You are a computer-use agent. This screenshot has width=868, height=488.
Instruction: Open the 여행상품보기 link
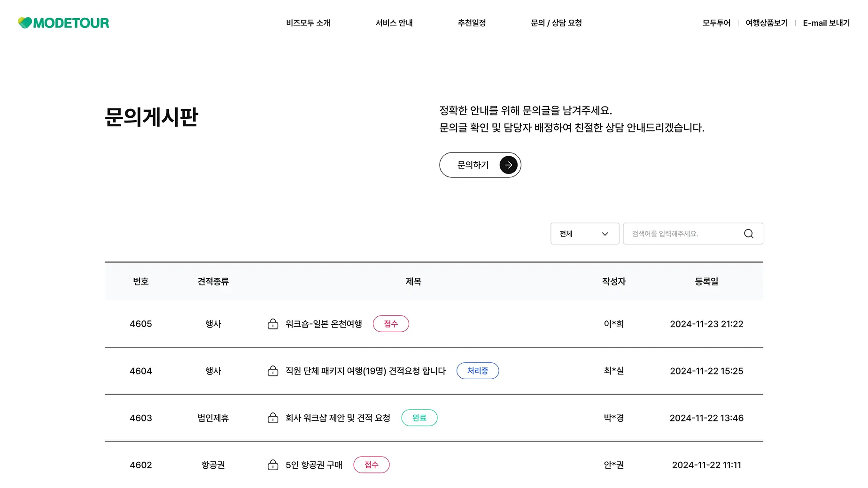tap(767, 23)
